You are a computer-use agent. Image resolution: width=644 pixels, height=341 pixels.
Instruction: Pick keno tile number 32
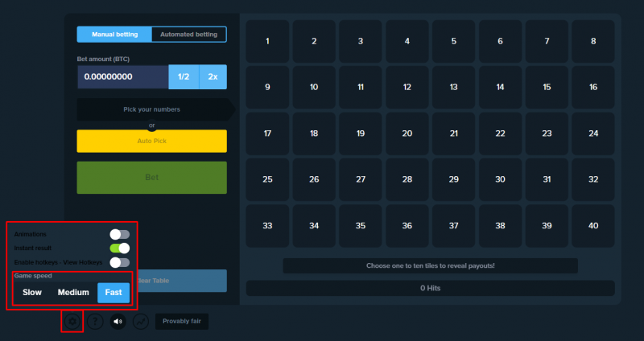tap(593, 179)
